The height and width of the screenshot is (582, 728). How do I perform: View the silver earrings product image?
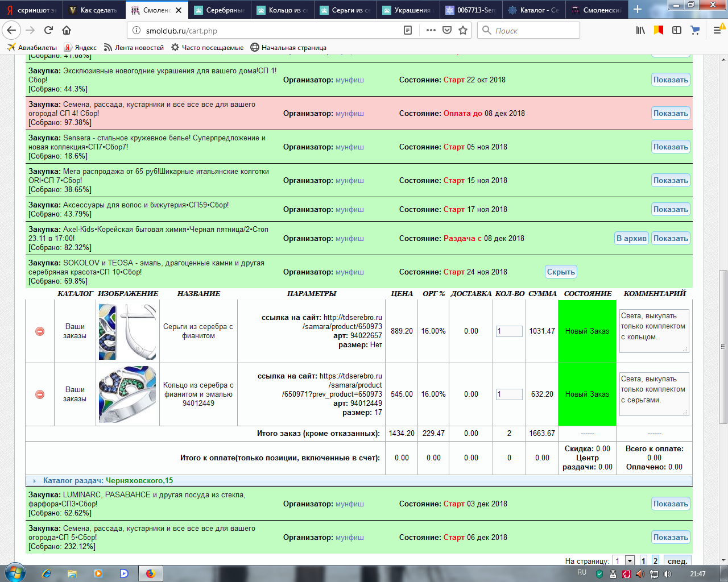[x=127, y=331]
